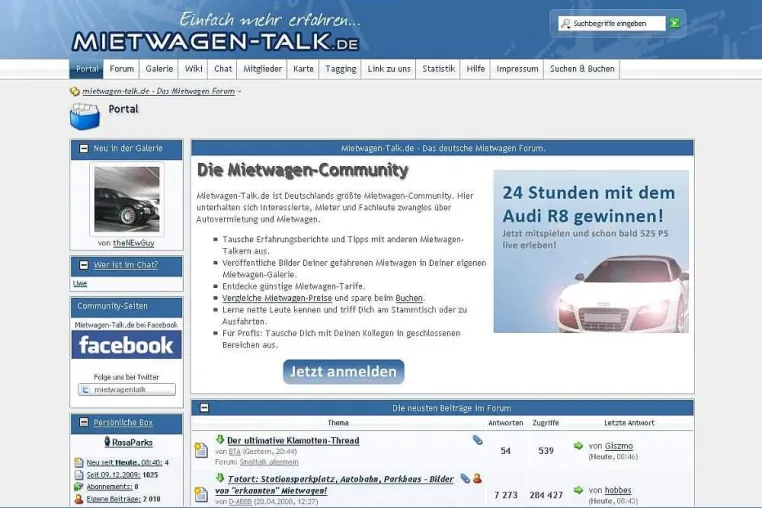Click green down arrow before Klamotten-Thread
Screen dimensions: 762x508
pyautogui.click(x=220, y=439)
